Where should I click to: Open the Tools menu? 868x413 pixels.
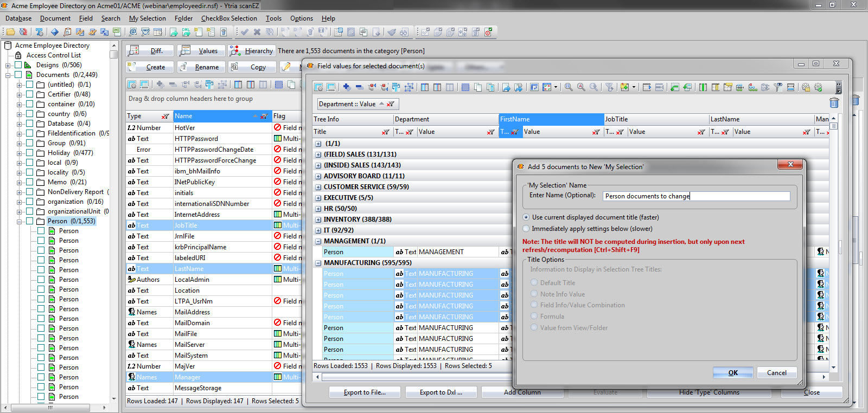(x=273, y=18)
